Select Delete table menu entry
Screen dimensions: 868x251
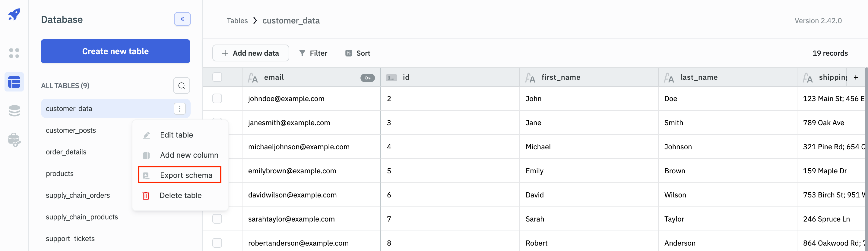pyautogui.click(x=180, y=195)
